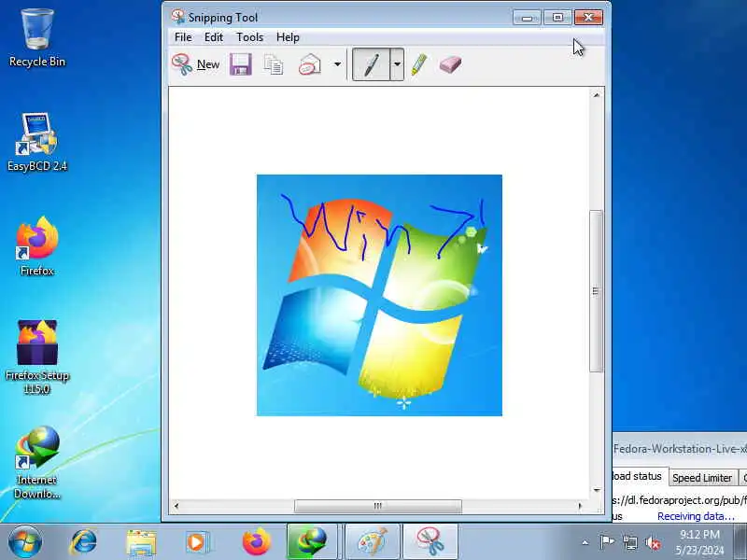Screen dimensions: 747x560
Task: Click the horizontal scrollbar left arrow
Action: click(176, 506)
